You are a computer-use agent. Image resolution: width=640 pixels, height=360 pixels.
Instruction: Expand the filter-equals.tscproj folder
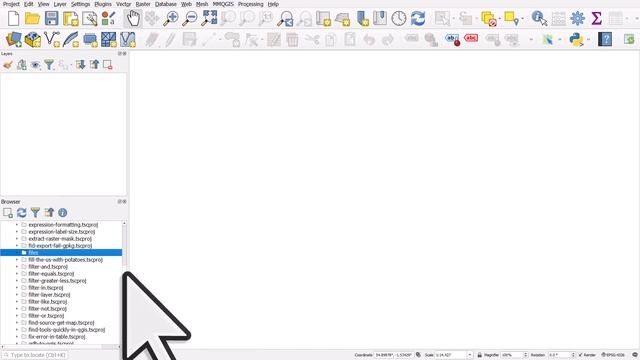[17, 274]
